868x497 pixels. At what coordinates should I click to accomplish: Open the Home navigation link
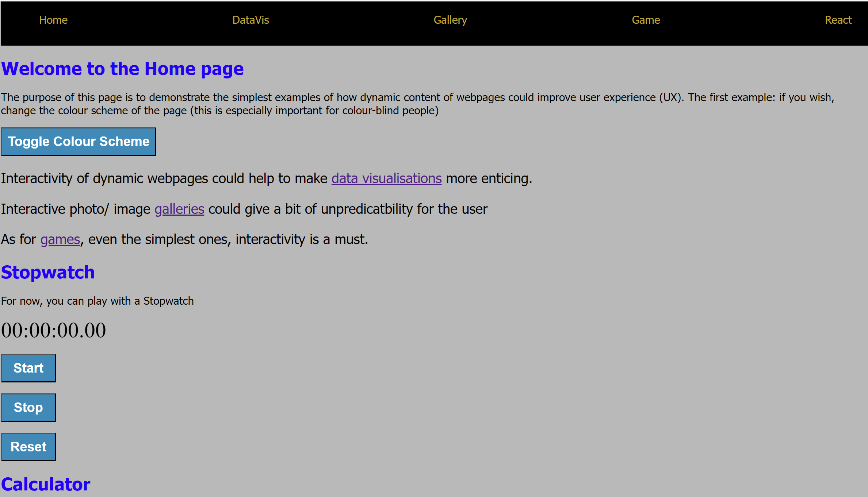tap(53, 20)
